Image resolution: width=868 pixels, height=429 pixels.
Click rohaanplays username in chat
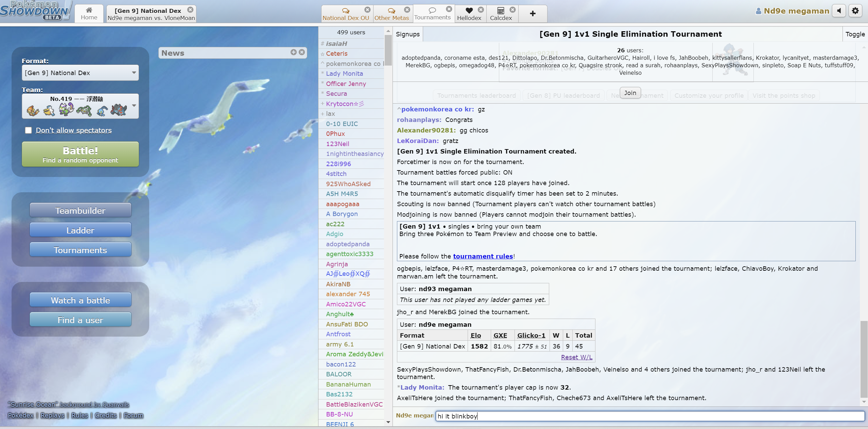click(x=419, y=120)
